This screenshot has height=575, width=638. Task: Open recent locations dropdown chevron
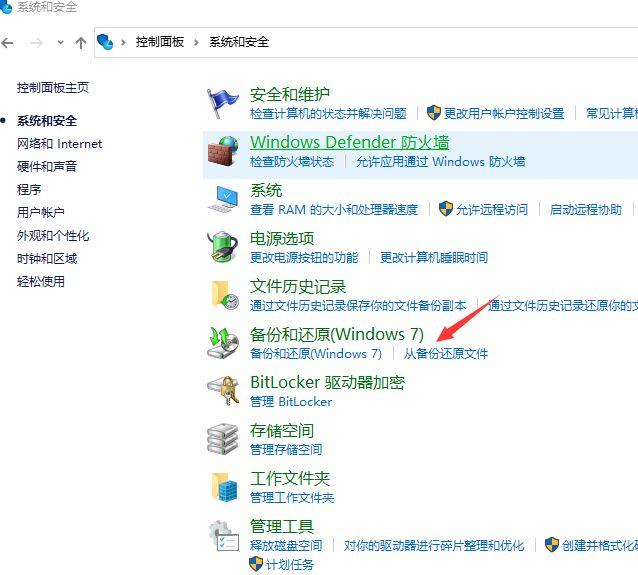pyautogui.click(x=61, y=42)
